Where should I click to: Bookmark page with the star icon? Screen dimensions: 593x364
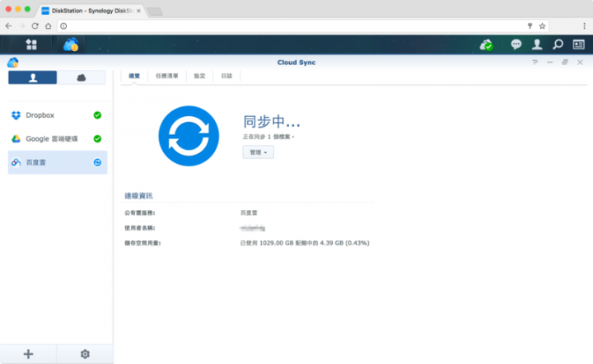click(x=542, y=26)
